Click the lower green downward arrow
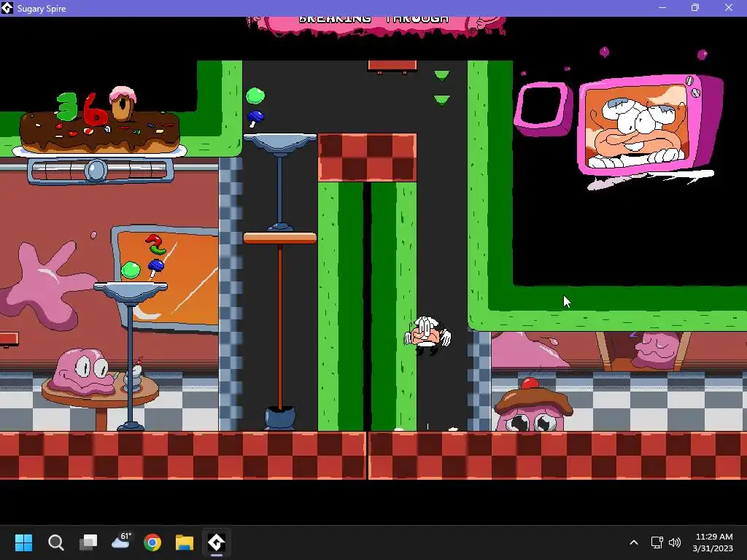This screenshot has width=747, height=560. click(441, 101)
